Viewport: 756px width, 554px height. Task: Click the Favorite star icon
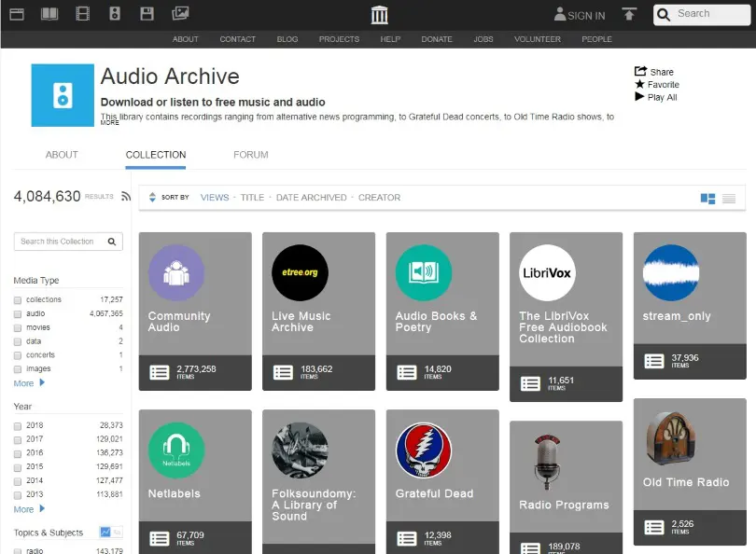coord(640,84)
